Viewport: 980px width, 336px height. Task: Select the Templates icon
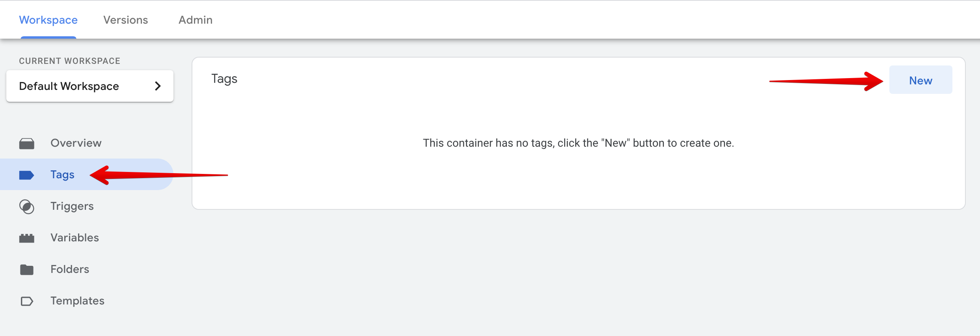point(27,301)
